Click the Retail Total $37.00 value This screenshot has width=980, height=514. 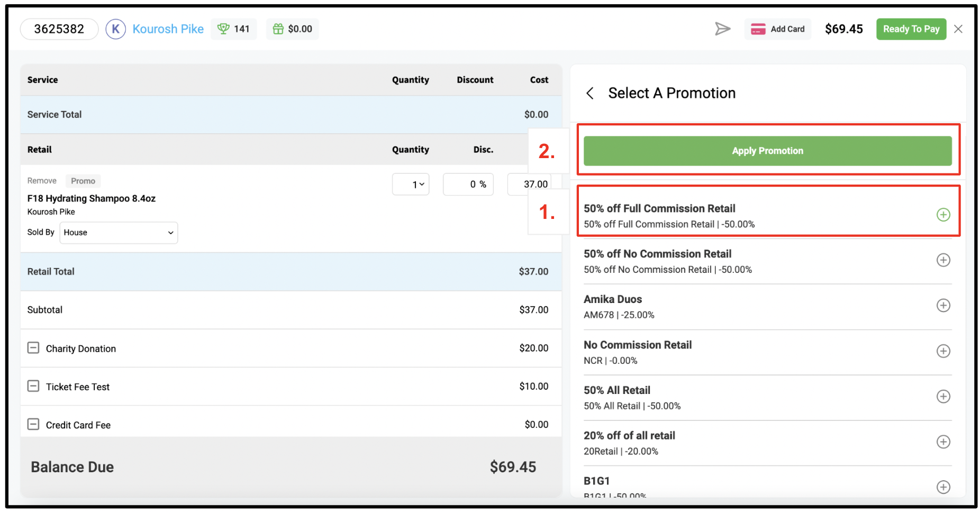click(533, 272)
